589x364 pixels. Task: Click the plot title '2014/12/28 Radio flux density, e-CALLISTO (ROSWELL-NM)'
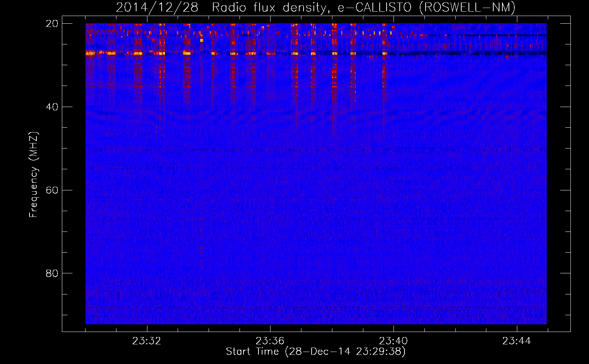click(316, 8)
